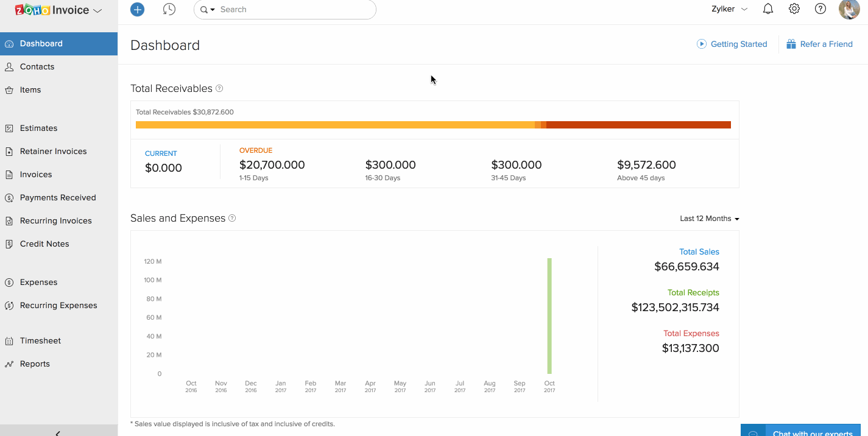Screen dimensions: 868x436
Task: Open the notifications bell
Action: click(768, 9)
